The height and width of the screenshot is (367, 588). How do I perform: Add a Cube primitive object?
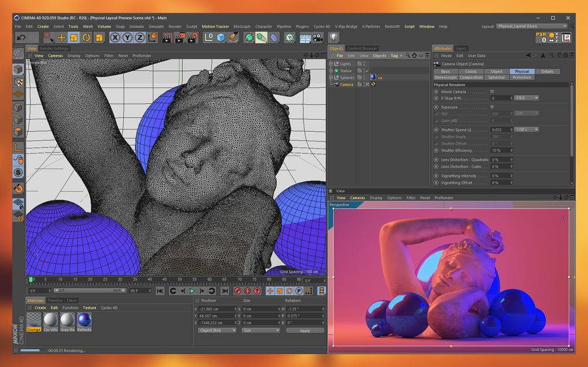tap(221, 37)
